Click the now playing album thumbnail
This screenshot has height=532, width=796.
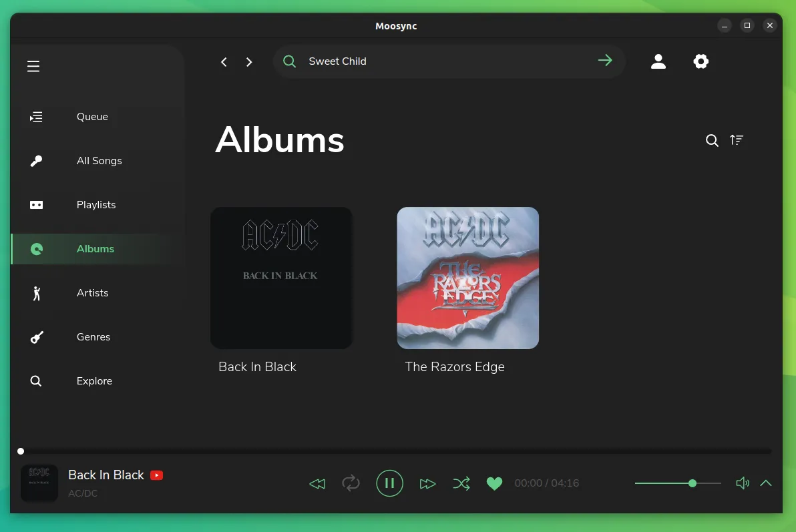39,483
